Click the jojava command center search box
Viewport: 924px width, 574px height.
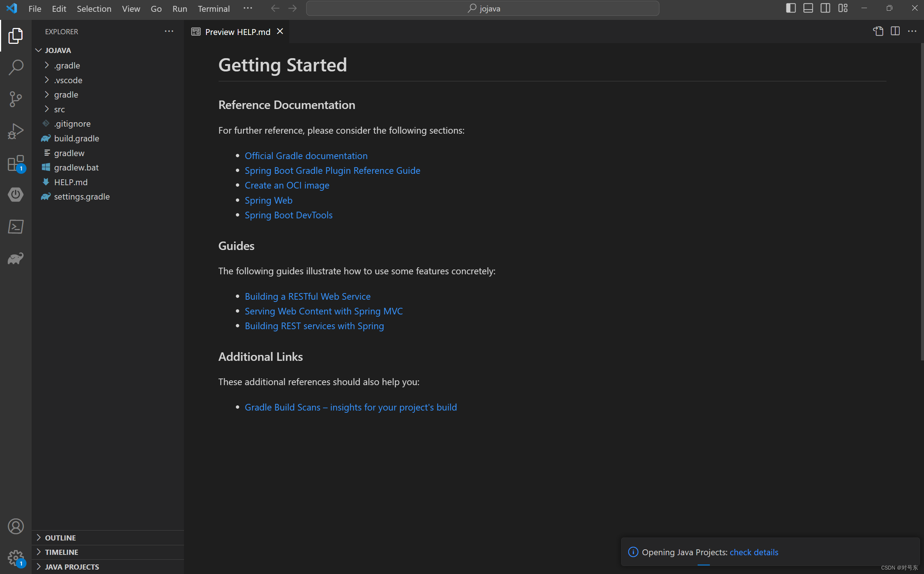click(482, 8)
